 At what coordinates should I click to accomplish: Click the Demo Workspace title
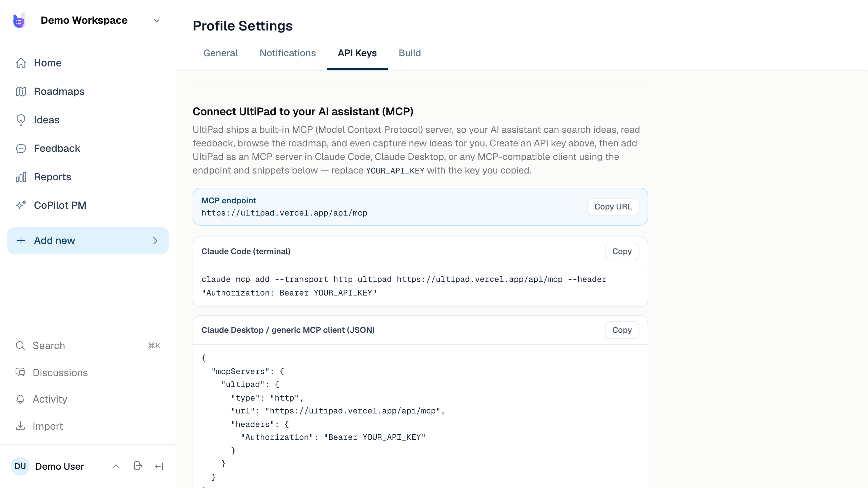tap(84, 20)
